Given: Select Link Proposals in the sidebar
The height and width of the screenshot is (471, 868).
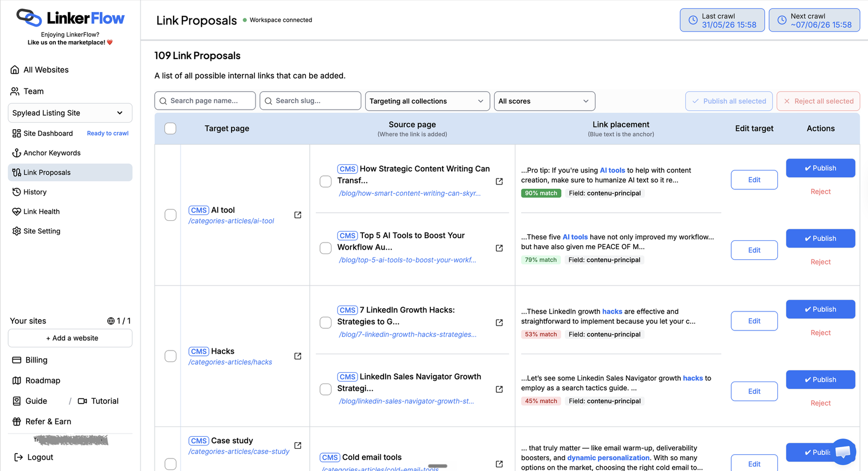Looking at the screenshot, I should coord(70,173).
